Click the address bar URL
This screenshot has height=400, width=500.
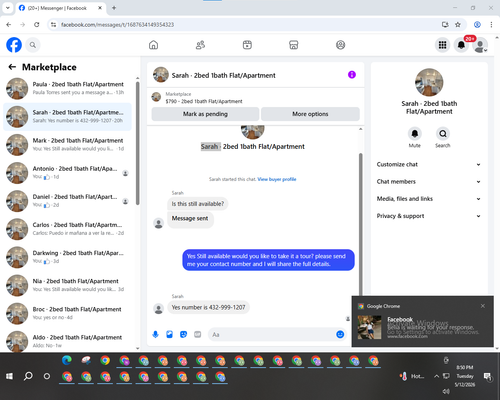click(x=117, y=25)
